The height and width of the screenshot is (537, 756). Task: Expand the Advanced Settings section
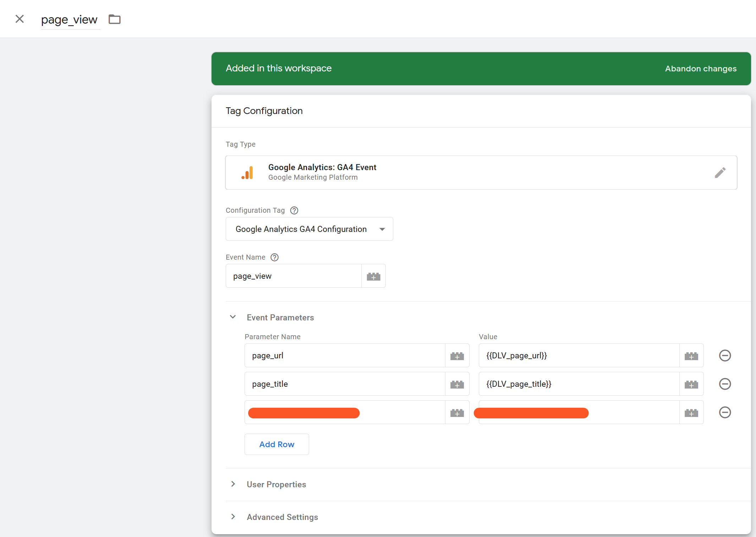pos(233,517)
